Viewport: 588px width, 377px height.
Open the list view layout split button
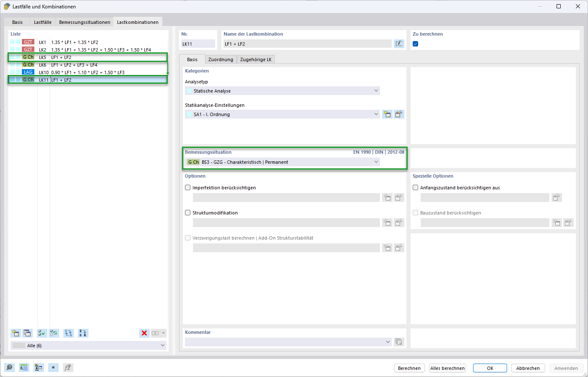coord(159,333)
